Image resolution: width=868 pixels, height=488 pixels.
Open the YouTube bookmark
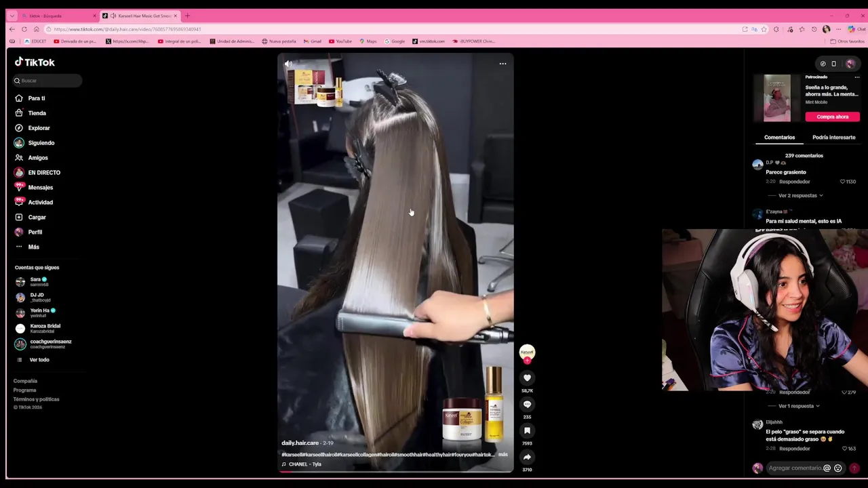340,41
